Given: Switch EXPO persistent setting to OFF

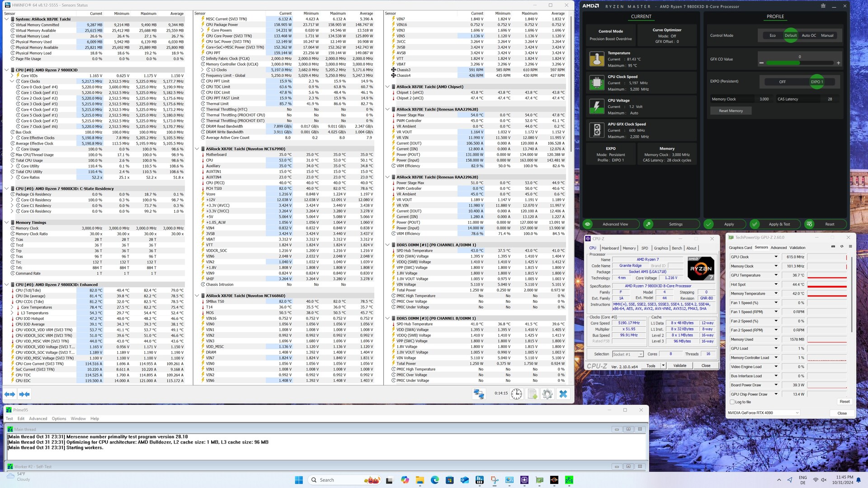Looking at the screenshot, I should coord(782,82).
